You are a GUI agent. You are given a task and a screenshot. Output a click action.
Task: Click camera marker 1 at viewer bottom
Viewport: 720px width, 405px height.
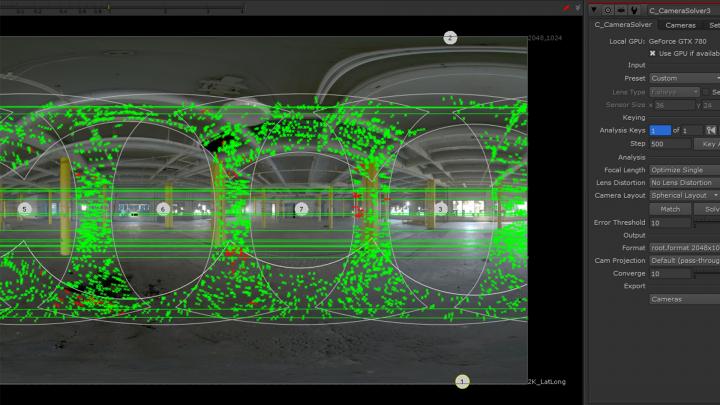(x=462, y=382)
